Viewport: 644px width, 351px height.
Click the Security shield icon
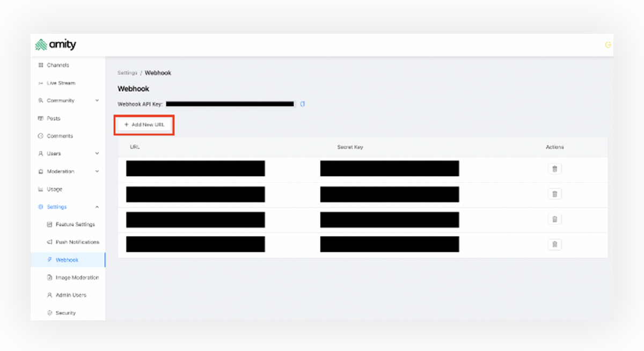(50, 313)
